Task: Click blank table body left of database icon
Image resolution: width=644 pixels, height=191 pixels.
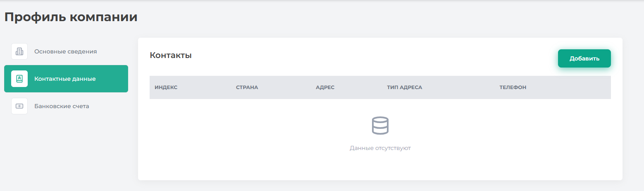Action: click(x=248, y=133)
